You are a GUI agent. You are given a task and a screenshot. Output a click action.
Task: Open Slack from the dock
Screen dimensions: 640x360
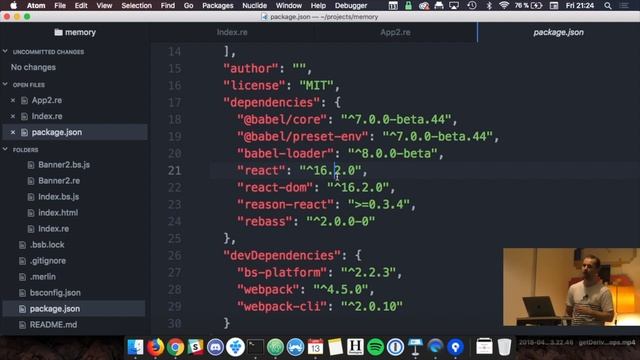point(195,347)
